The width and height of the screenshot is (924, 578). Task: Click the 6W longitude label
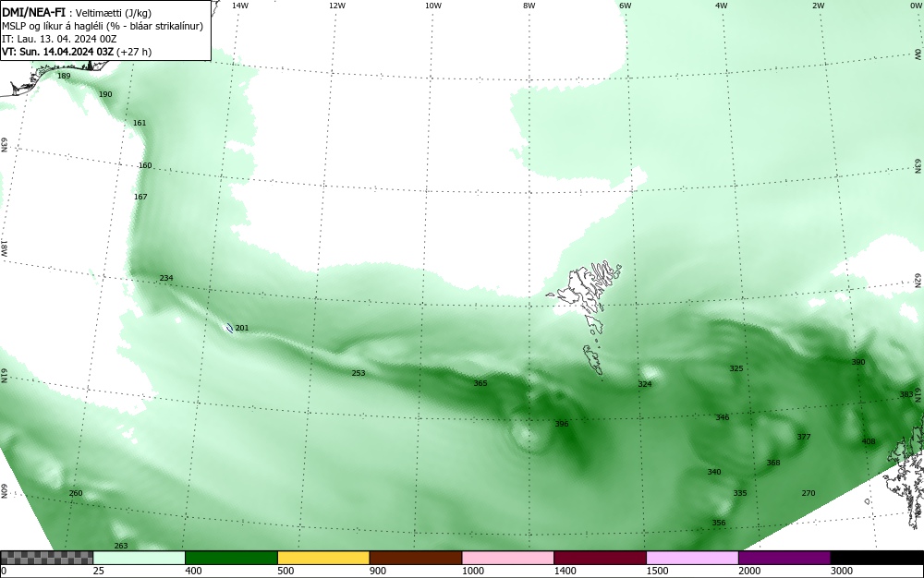coord(626,6)
